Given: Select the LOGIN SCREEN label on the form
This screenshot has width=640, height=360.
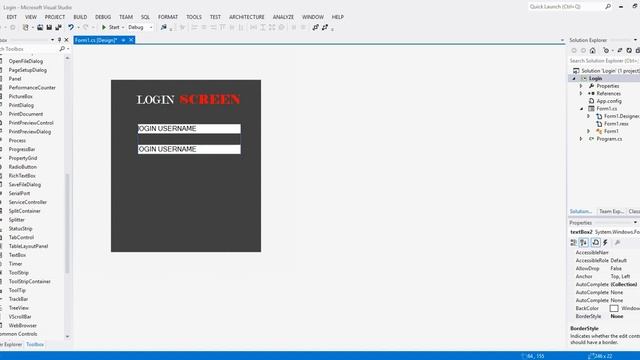Looking at the screenshot, I should click(x=188, y=99).
